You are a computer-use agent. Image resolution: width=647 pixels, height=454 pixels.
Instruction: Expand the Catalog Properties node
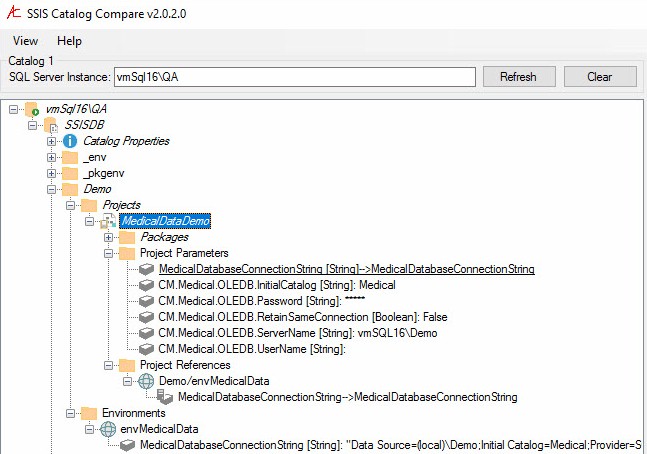pos(51,142)
